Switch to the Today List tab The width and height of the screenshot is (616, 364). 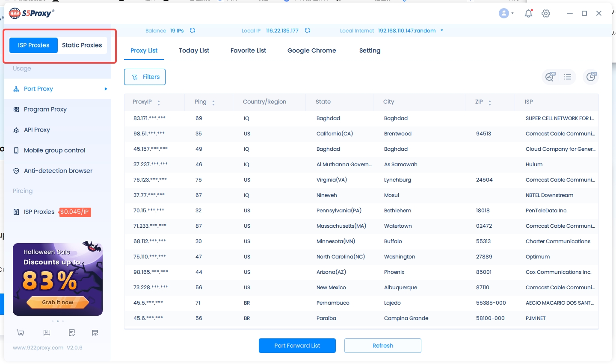tap(194, 50)
